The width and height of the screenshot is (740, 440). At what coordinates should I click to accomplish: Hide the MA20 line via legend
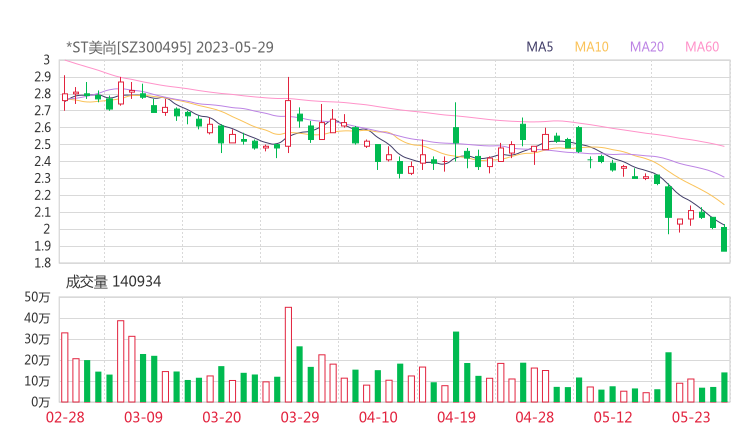[647, 47]
